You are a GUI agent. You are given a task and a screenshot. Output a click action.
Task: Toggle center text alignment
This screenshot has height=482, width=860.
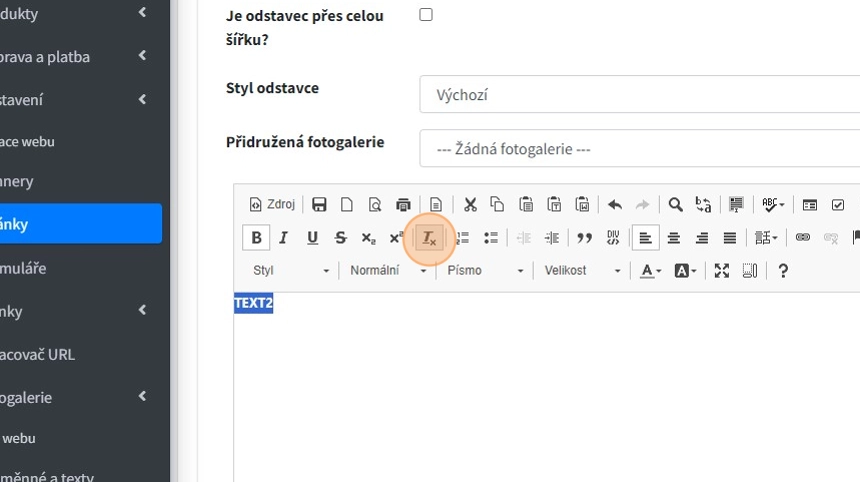pyautogui.click(x=674, y=238)
